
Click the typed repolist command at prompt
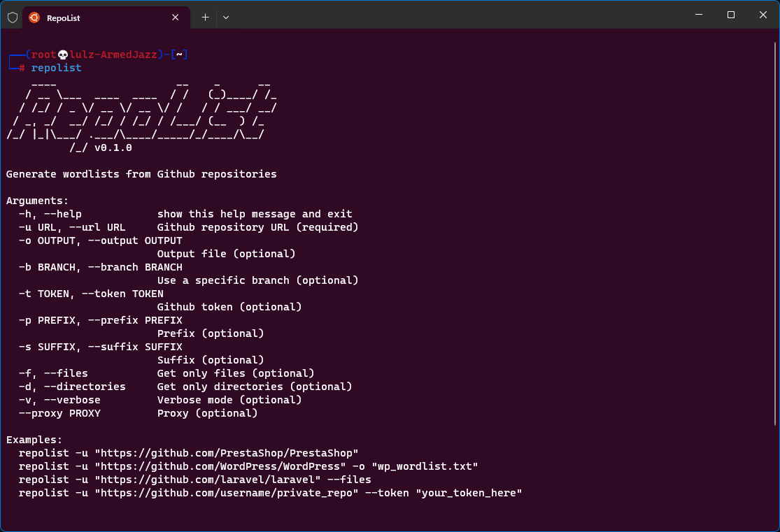pos(56,68)
